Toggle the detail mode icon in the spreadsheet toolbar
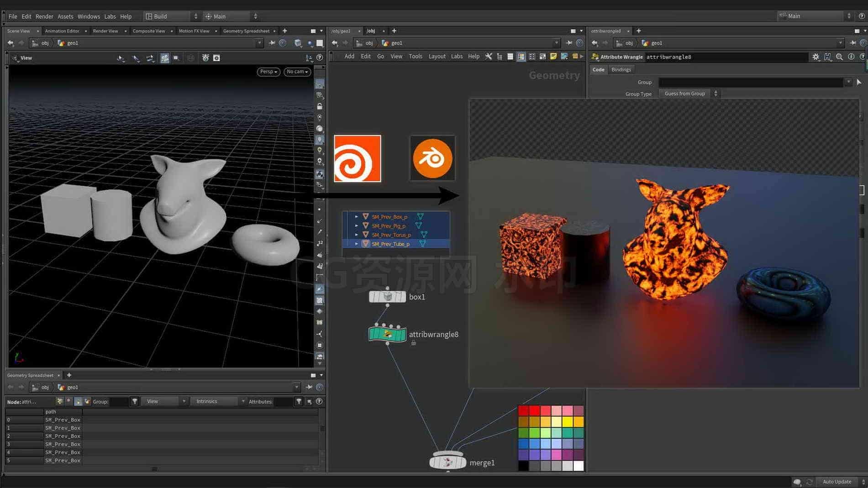Viewport: 868px width, 488px height. (87, 401)
